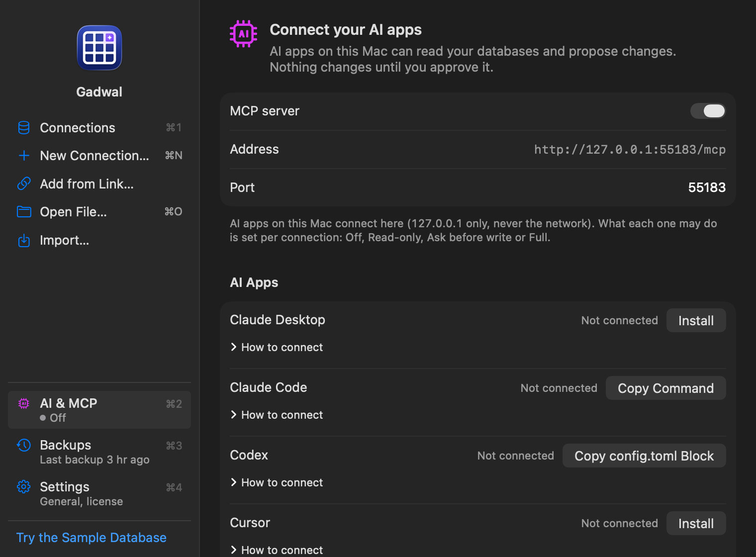756x557 pixels.
Task: Install the Cursor integration
Action: (x=696, y=523)
